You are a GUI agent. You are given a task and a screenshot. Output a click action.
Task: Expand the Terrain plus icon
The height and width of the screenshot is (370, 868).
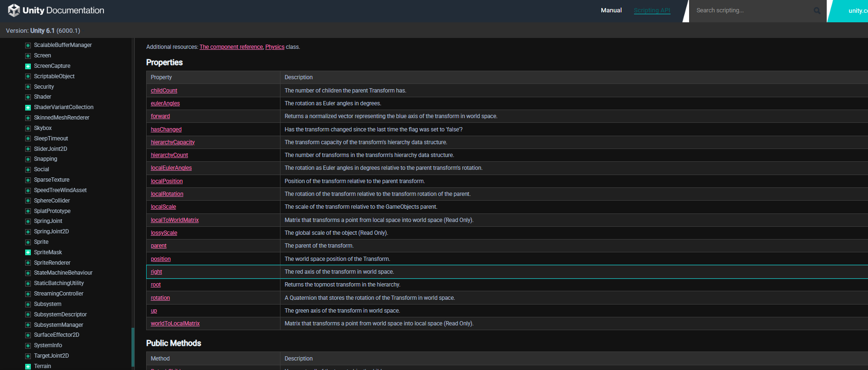28,367
